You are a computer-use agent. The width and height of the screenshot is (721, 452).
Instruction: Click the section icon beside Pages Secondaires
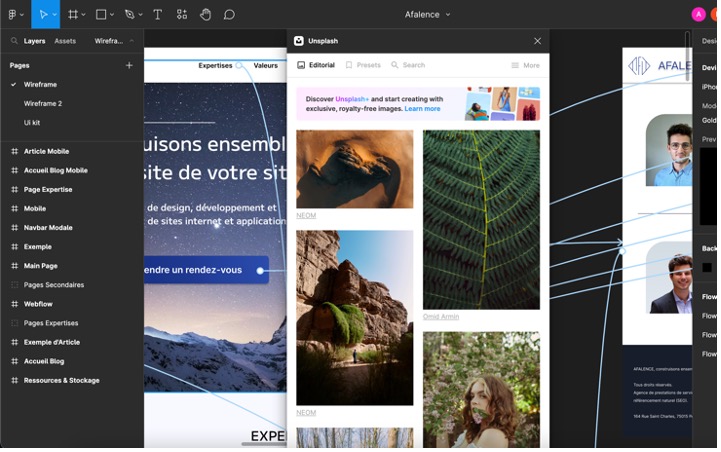pos(15,285)
